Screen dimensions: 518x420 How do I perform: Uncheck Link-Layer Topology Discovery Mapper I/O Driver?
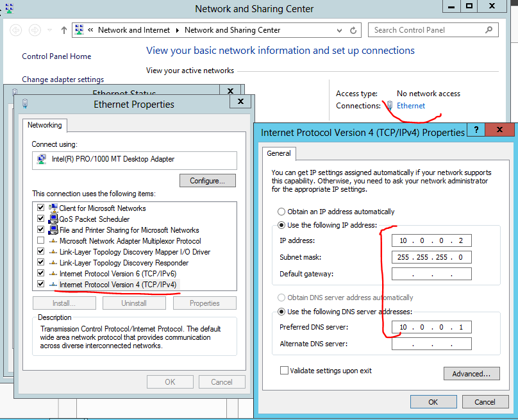click(x=40, y=251)
